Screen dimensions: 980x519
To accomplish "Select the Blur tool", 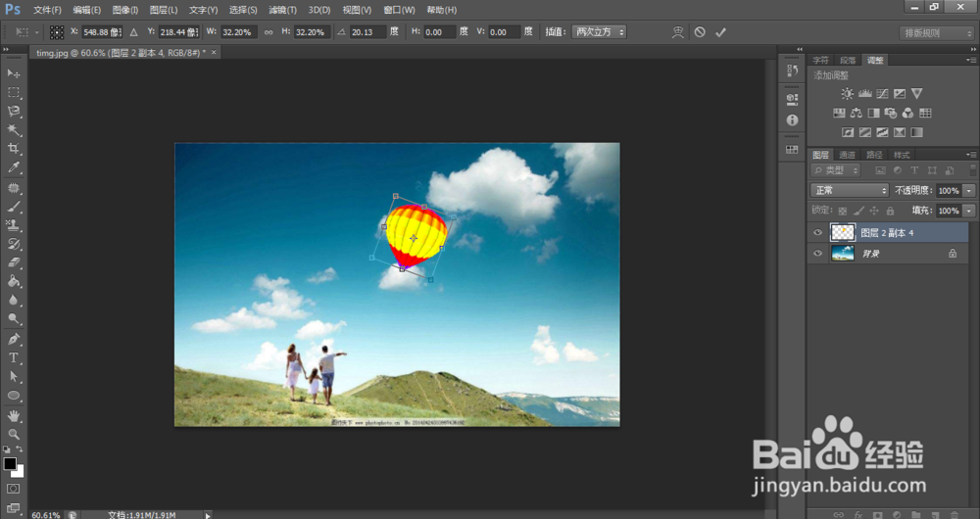I will pyautogui.click(x=13, y=300).
